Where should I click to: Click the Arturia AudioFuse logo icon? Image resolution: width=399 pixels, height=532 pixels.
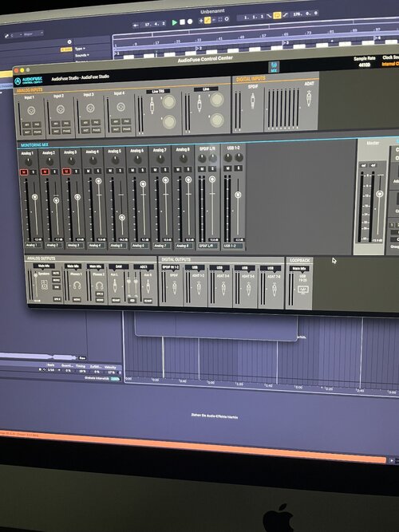click(x=18, y=81)
